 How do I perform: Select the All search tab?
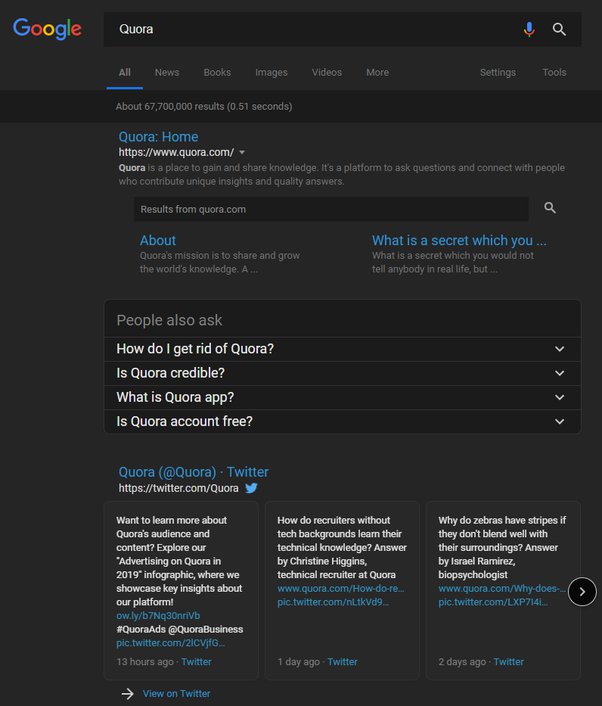click(x=125, y=72)
